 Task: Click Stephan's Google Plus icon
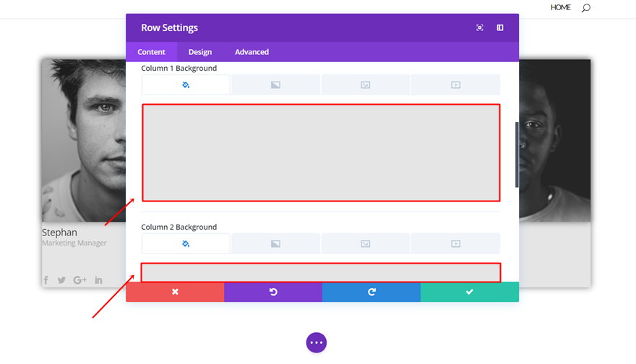pos(80,280)
